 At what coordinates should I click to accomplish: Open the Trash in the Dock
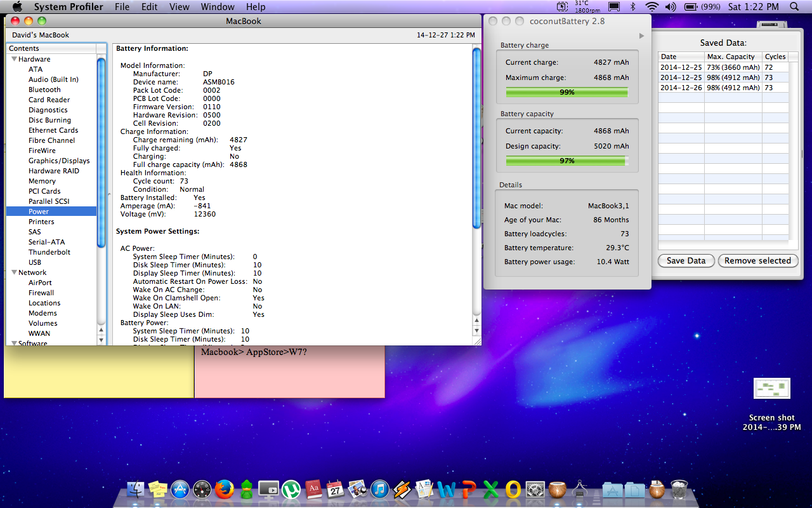pyautogui.click(x=679, y=489)
